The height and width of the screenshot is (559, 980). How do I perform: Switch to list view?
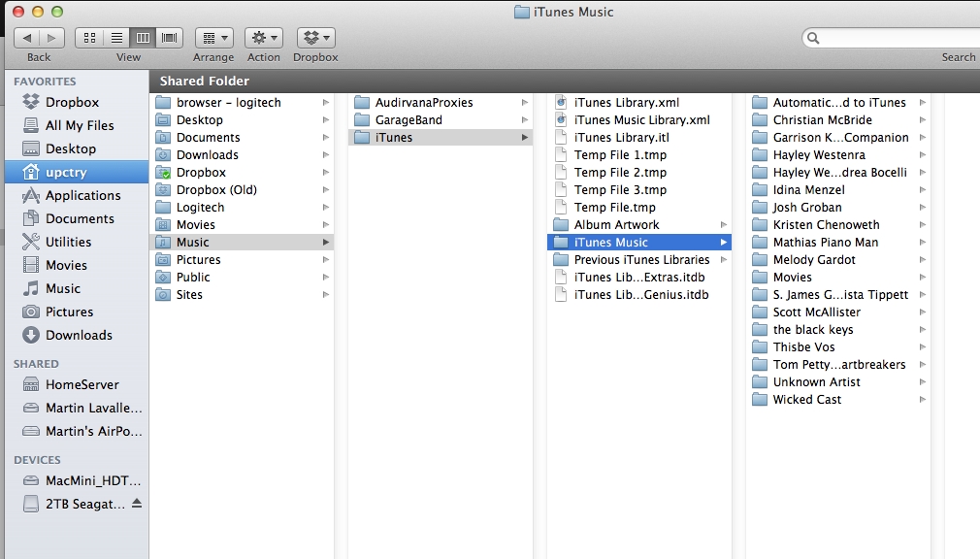tap(116, 38)
